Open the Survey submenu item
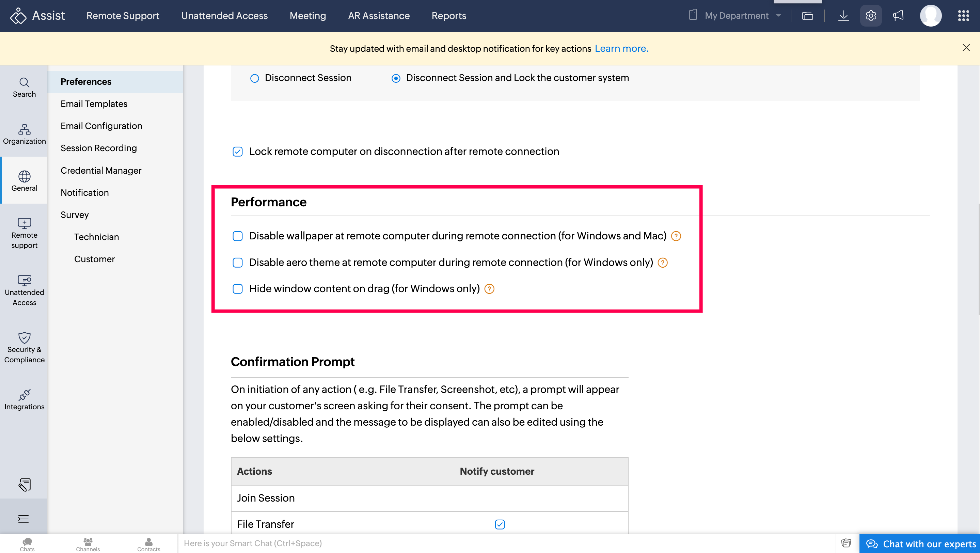 tap(75, 215)
